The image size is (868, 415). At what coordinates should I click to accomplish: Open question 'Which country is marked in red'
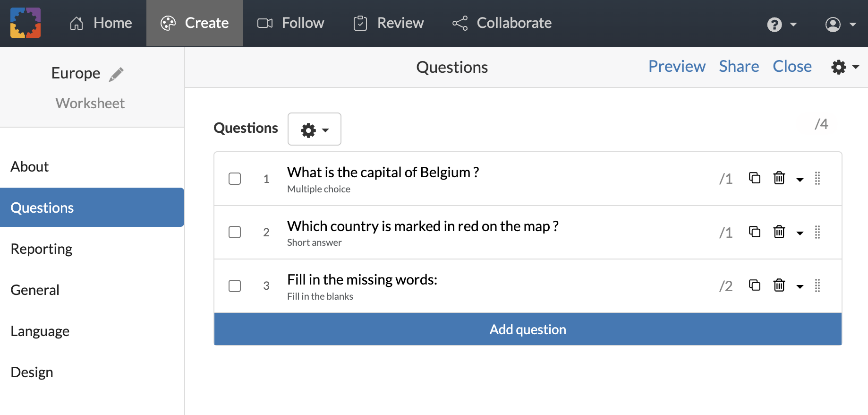click(x=423, y=226)
